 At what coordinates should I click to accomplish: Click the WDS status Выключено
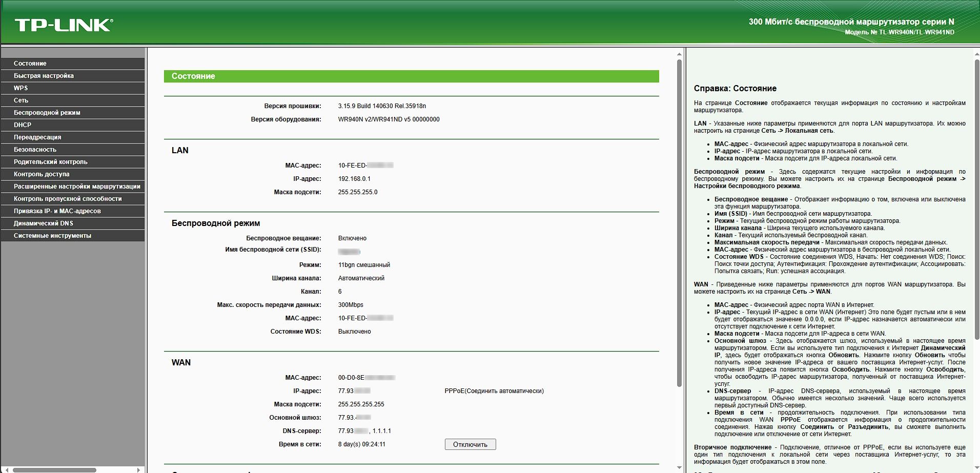coord(354,332)
